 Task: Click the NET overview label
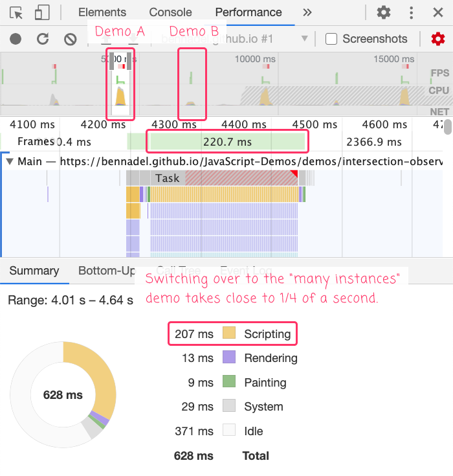[x=439, y=111]
